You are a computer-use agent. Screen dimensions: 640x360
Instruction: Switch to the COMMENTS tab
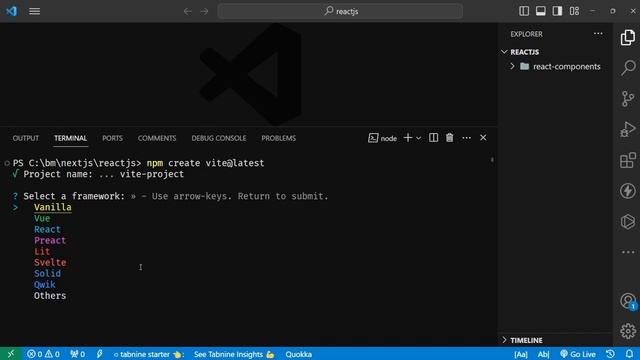click(157, 138)
